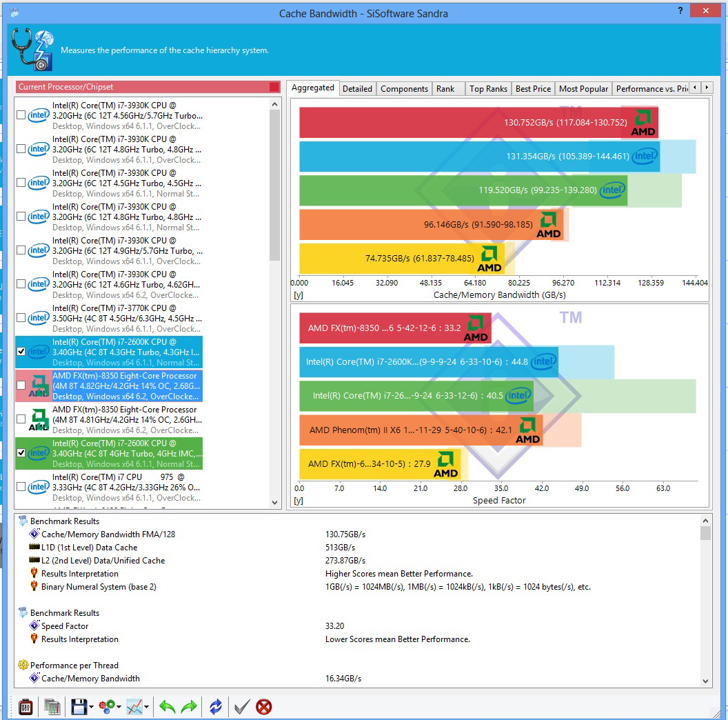Switch to the Aggregated tab
This screenshot has height=720, width=728.
point(312,88)
